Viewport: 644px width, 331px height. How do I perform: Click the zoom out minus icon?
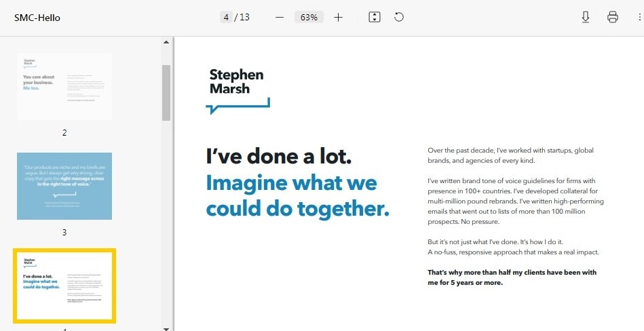coord(279,17)
